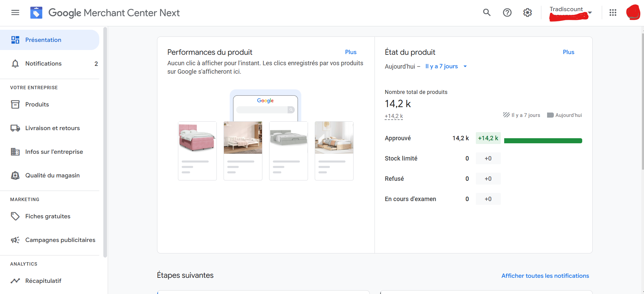Click the Merchant Center logo icon
This screenshot has height=294, width=644.
click(36, 13)
